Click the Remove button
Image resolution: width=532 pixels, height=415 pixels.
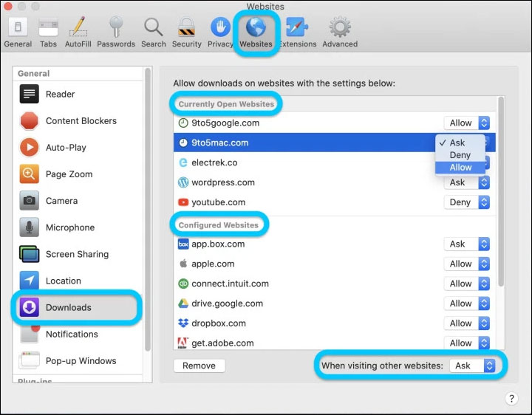199,366
